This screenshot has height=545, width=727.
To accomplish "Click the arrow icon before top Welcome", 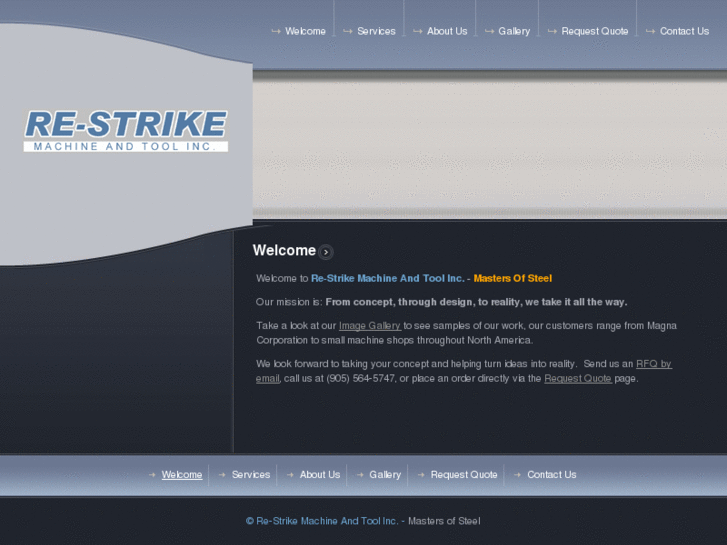I will pyautogui.click(x=276, y=31).
